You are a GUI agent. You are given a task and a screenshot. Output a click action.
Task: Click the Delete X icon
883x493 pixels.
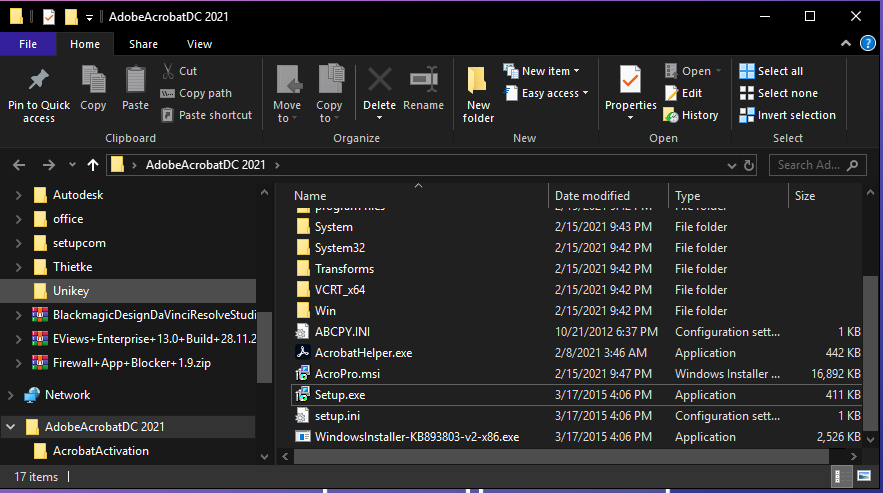[x=380, y=79]
